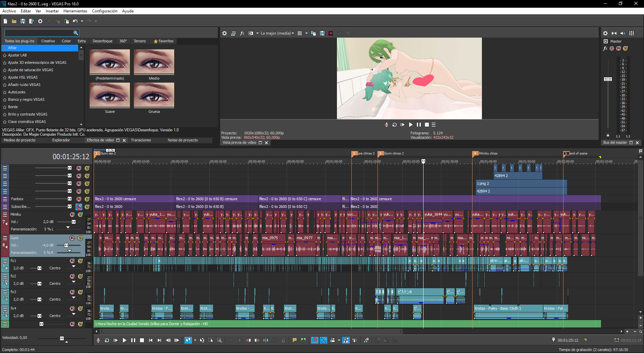Viewport: 644px width, 353px height.
Task: Open the undo history dropdown arrow
Action: (x=82, y=21)
